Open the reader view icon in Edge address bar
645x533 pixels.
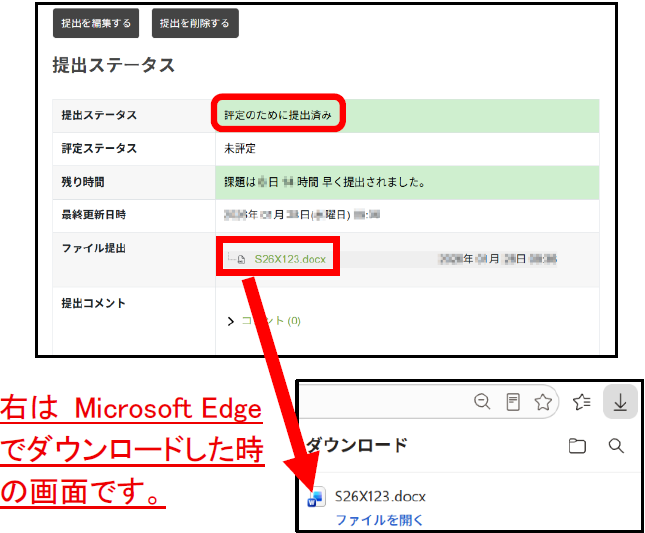click(513, 402)
